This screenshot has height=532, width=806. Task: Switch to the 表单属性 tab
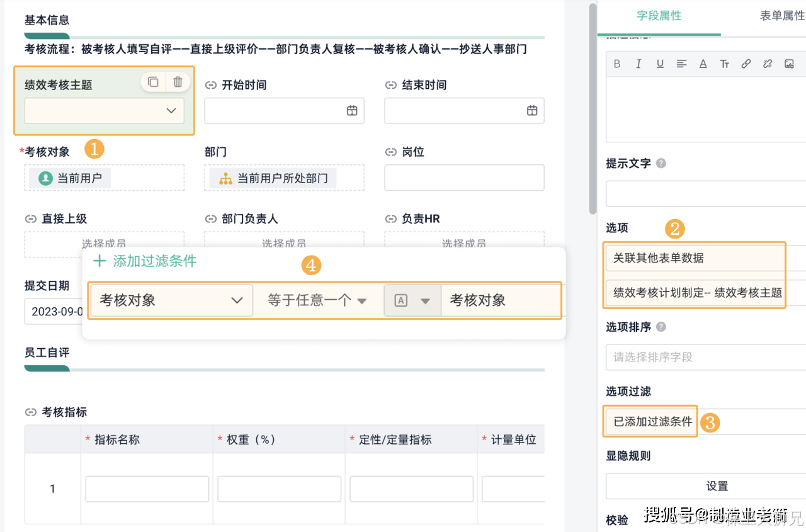(782, 16)
